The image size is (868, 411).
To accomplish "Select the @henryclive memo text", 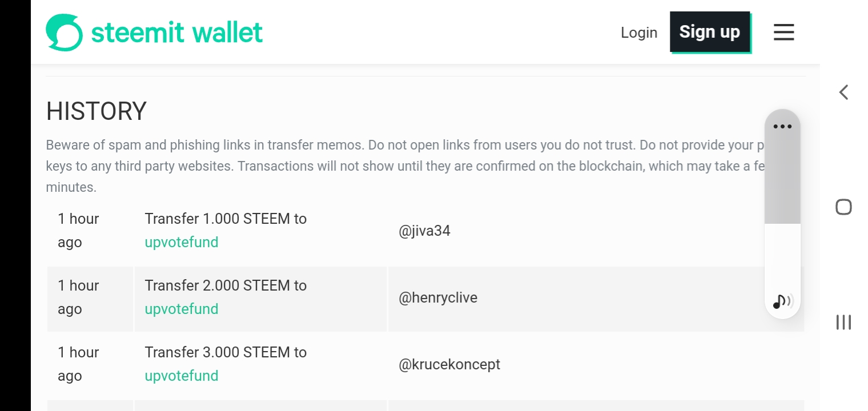I will tap(438, 297).
